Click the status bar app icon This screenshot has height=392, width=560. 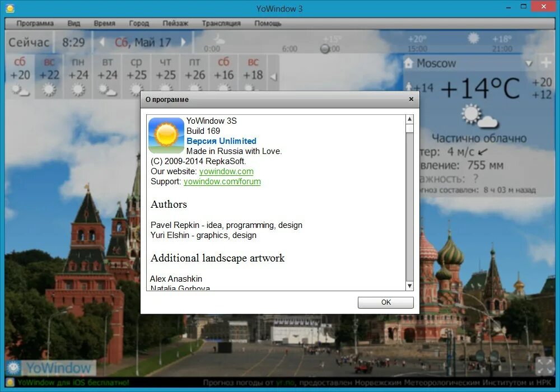pos(10,382)
